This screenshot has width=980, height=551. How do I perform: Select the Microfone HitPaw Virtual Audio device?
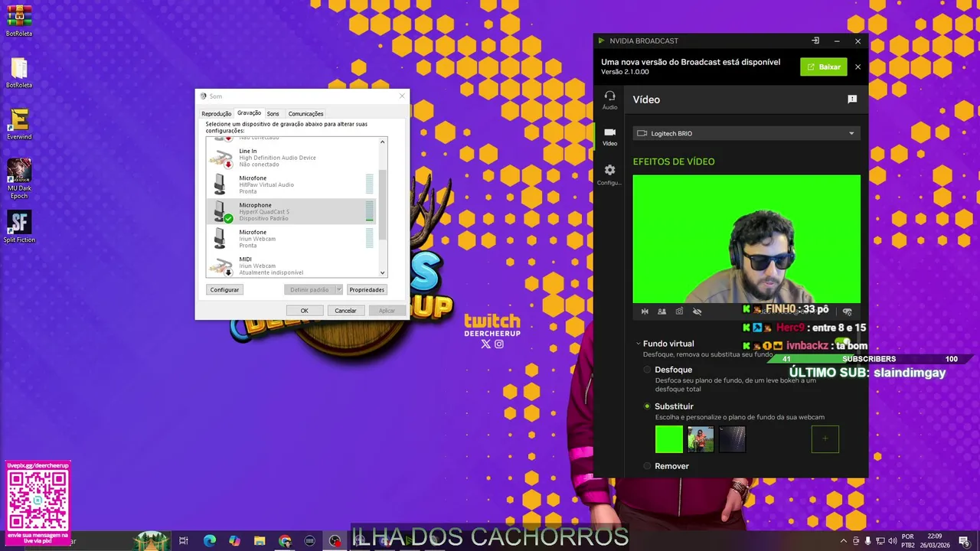coord(292,184)
